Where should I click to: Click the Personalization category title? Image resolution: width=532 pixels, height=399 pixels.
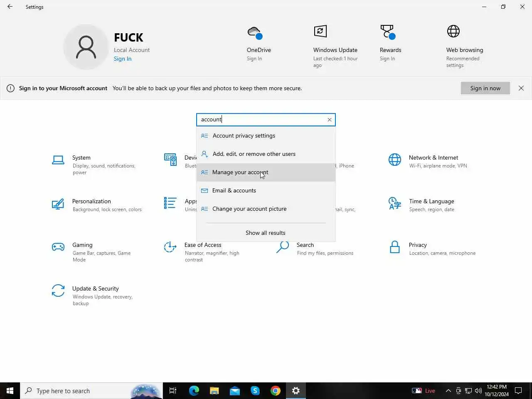pyautogui.click(x=91, y=201)
